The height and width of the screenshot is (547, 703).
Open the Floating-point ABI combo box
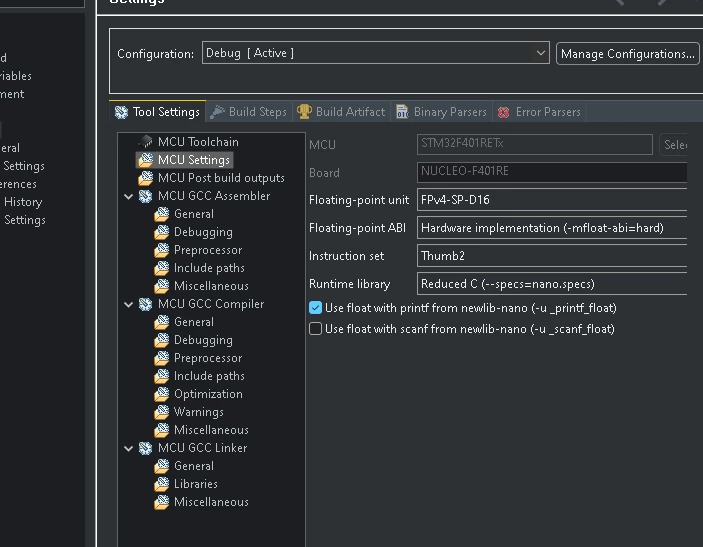coord(552,228)
